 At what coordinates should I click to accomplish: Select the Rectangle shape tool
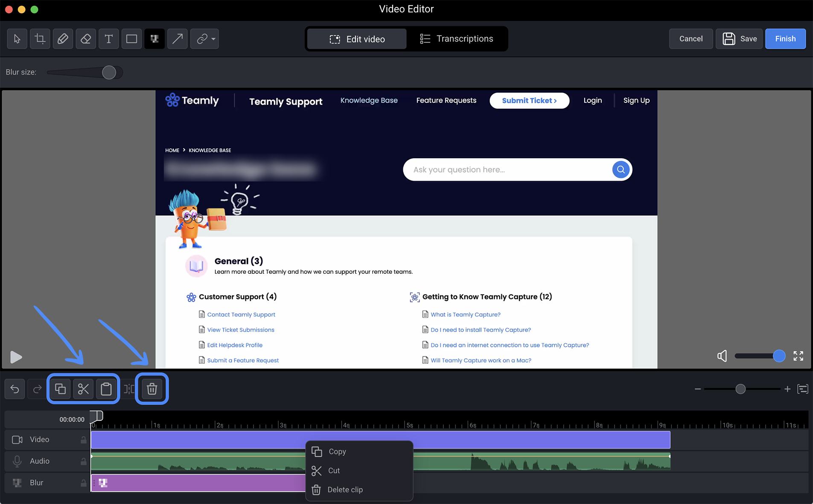point(131,39)
